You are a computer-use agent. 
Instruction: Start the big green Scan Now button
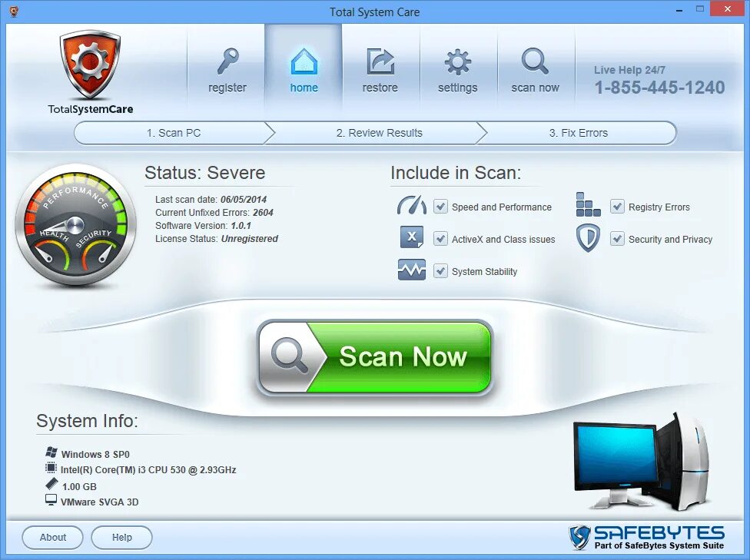tap(375, 357)
